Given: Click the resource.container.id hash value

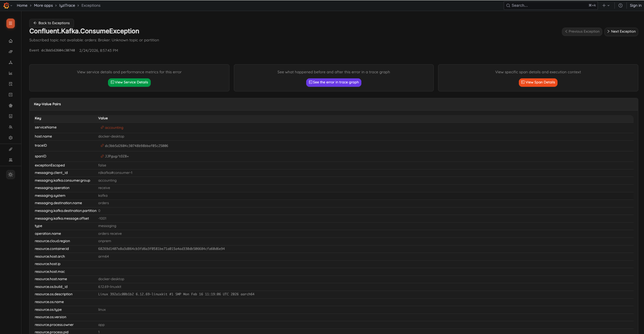Looking at the screenshot, I should tap(162, 249).
